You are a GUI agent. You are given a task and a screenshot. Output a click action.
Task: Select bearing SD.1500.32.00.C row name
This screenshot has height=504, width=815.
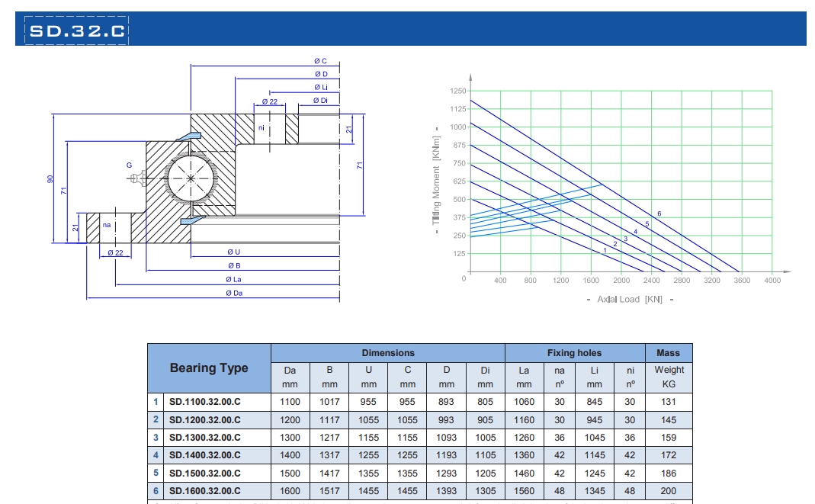click(205, 474)
